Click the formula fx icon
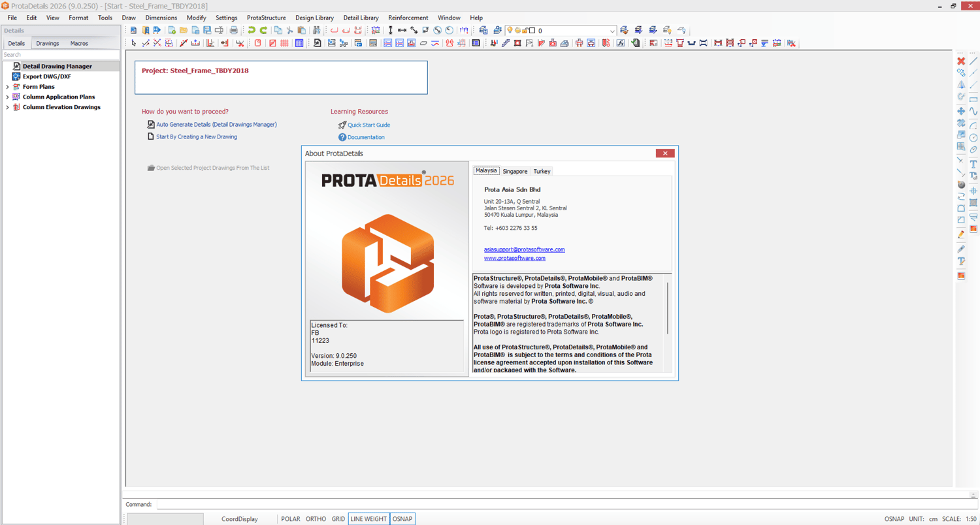The height and width of the screenshot is (525, 980). [x=621, y=43]
